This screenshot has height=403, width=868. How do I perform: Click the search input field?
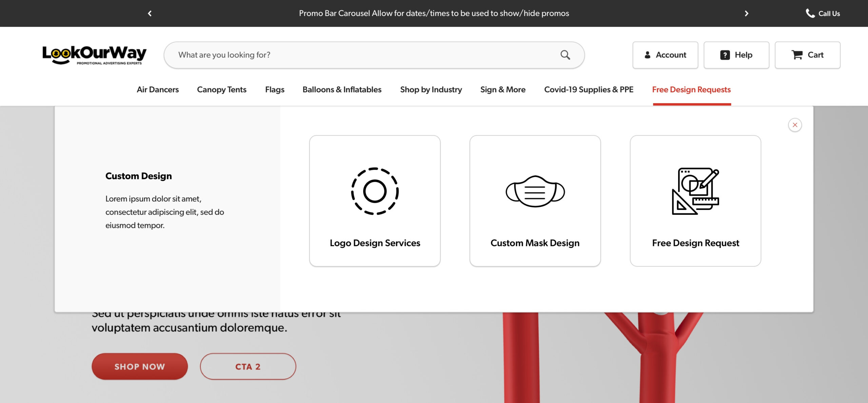coord(359,55)
